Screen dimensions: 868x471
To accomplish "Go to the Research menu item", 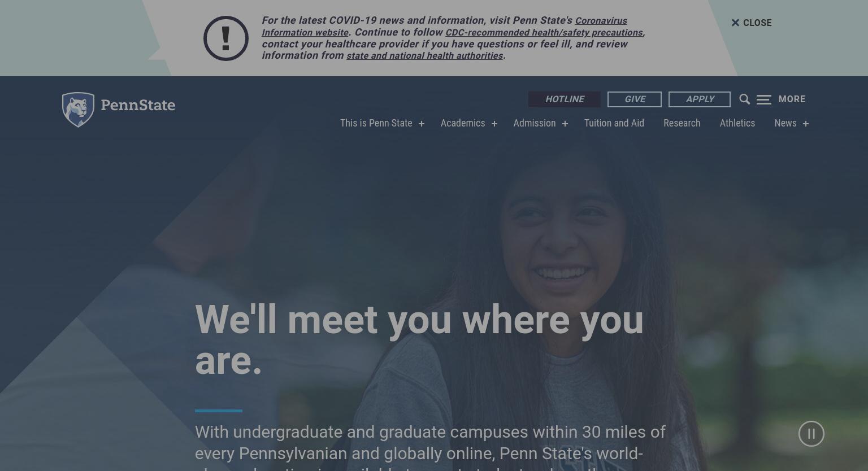I will [x=682, y=123].
